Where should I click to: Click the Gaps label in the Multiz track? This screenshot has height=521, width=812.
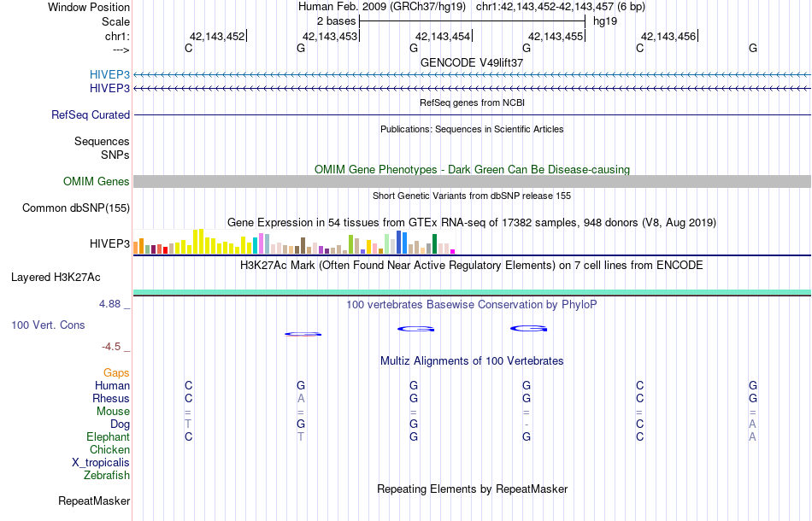116,372
